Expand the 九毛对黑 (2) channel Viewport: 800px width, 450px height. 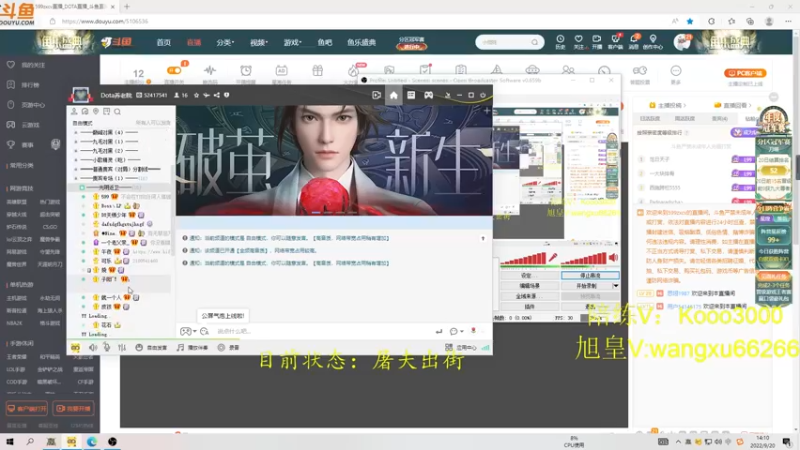coord(77,151)
